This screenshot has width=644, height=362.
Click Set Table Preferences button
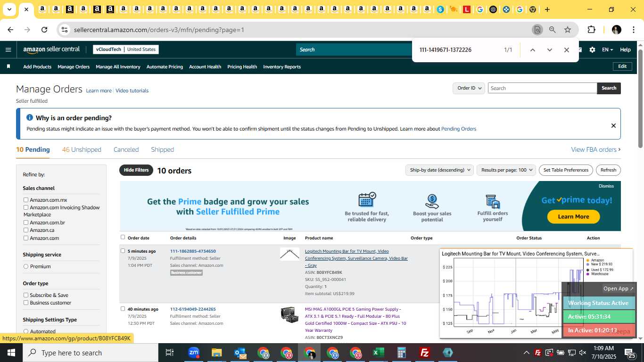(x=566, y=170)
